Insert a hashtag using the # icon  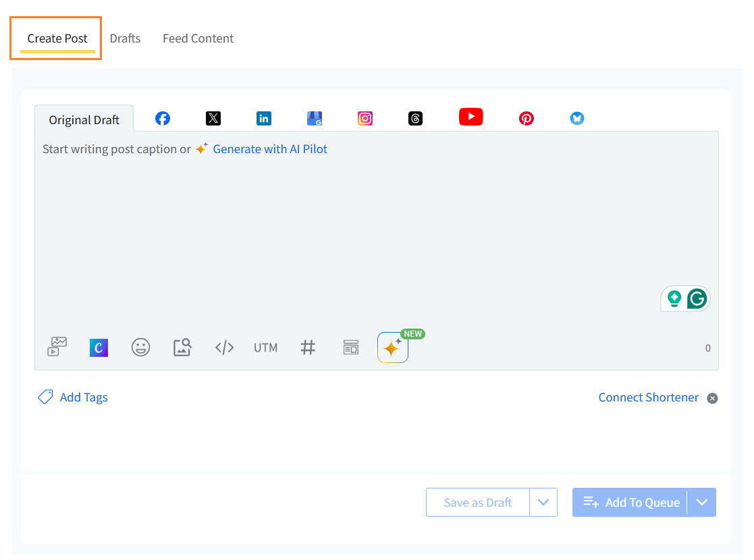(308, 347)
